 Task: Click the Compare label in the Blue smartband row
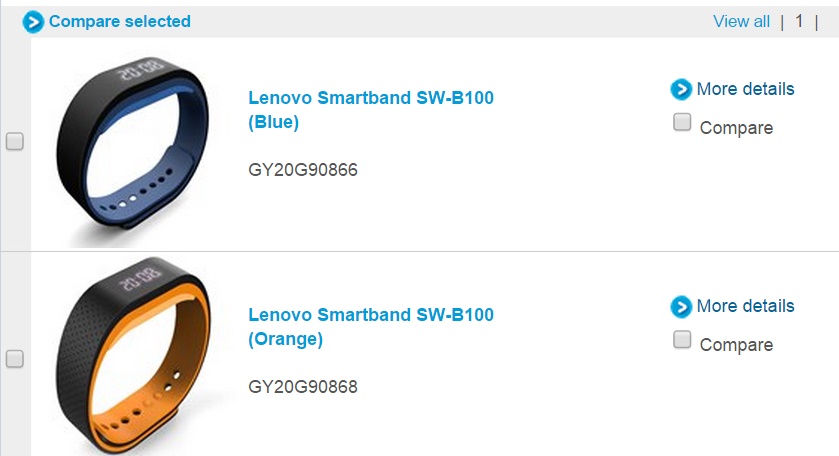(x=736, y=128)
